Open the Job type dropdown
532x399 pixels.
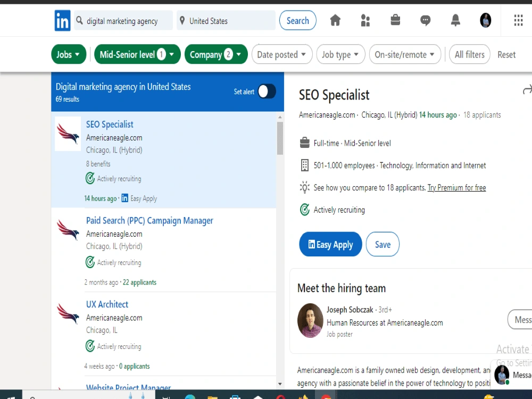[x=340, y=54]
